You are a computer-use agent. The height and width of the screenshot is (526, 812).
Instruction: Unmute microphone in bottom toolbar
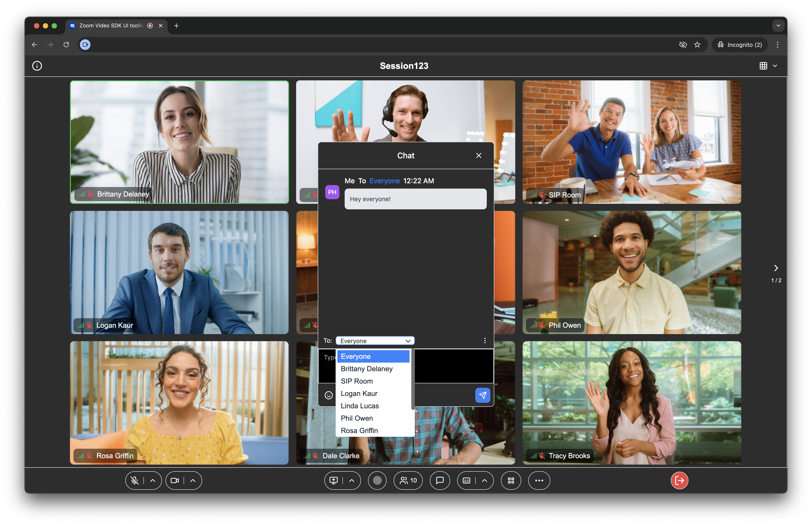[x=135, y=480]
